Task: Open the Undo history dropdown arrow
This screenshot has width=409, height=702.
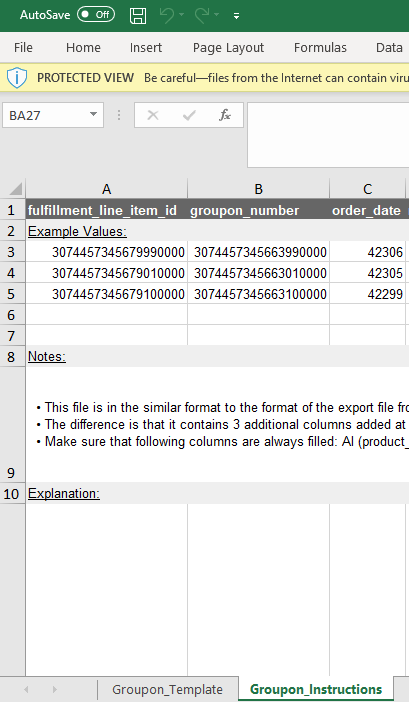Action: click(x=181, y=15)
